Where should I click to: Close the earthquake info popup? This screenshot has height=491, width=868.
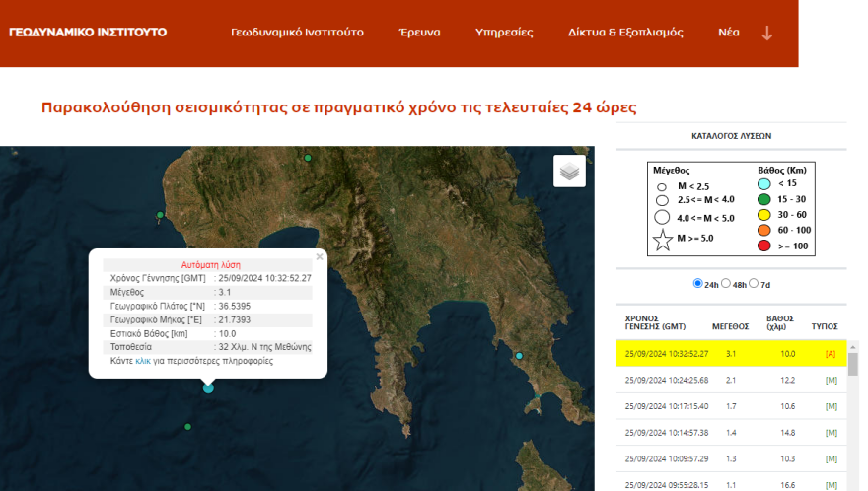[x=320, y=257]
